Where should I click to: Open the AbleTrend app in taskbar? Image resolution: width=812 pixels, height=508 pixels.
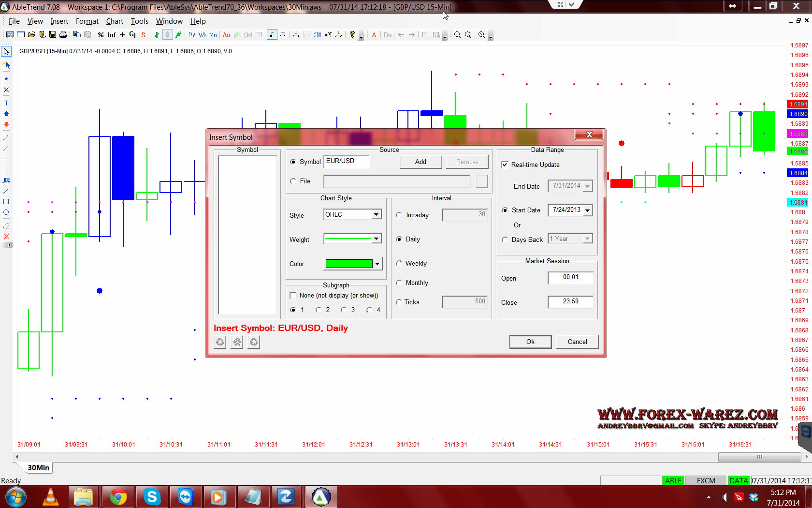click(321, 497)
